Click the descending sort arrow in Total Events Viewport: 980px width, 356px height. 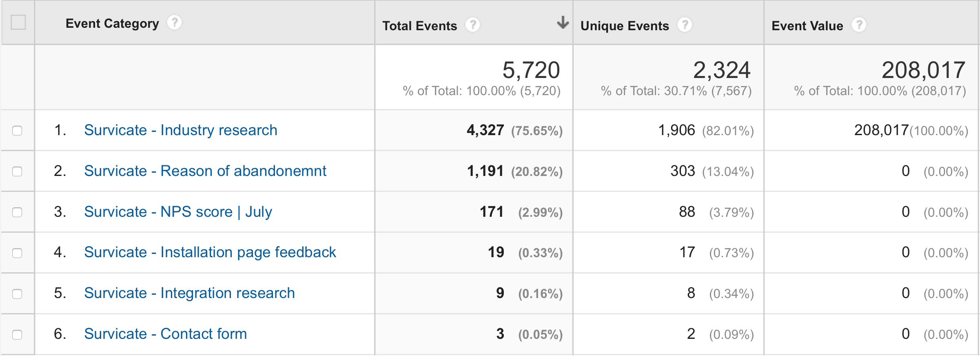point(563,22)
